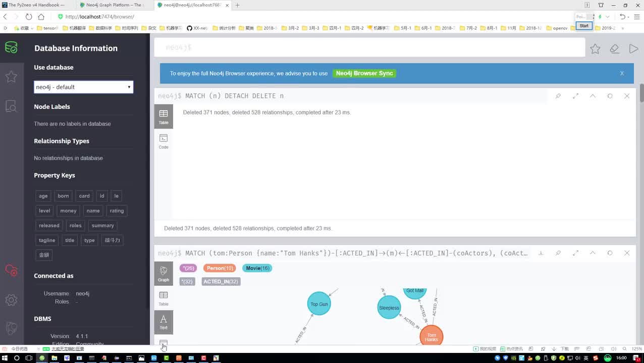
Task: Select the Person(10) label chip
Action: tap(220, 268)
